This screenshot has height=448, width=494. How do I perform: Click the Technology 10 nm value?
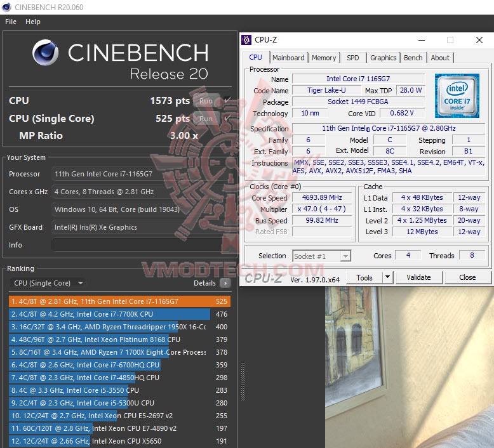(x=310, y=113)
